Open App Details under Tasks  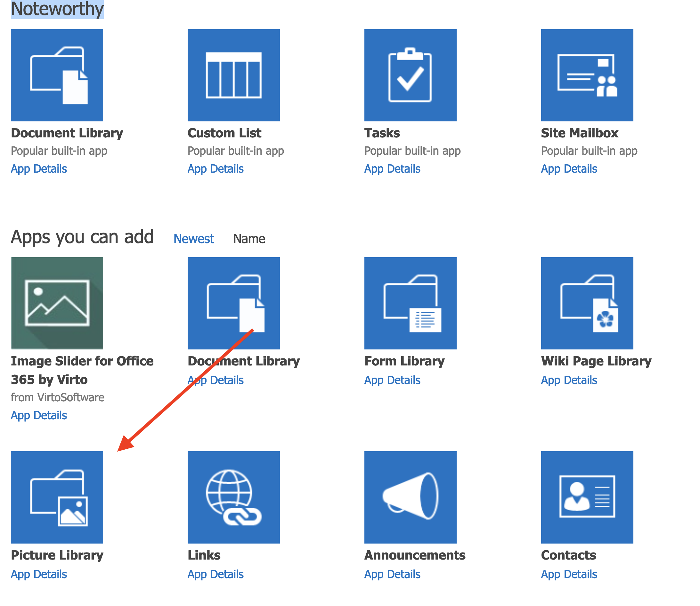(392, 168)
